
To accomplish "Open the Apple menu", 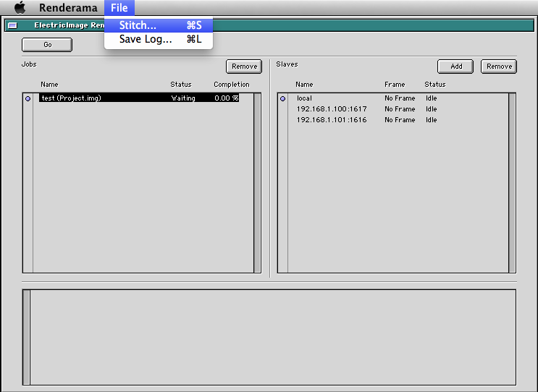I will 20,8.
